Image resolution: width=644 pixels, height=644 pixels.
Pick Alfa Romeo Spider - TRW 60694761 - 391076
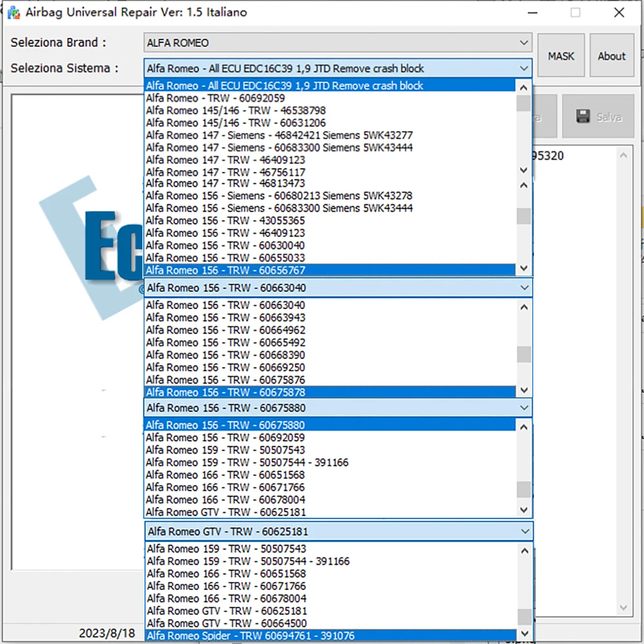[330, 636]
